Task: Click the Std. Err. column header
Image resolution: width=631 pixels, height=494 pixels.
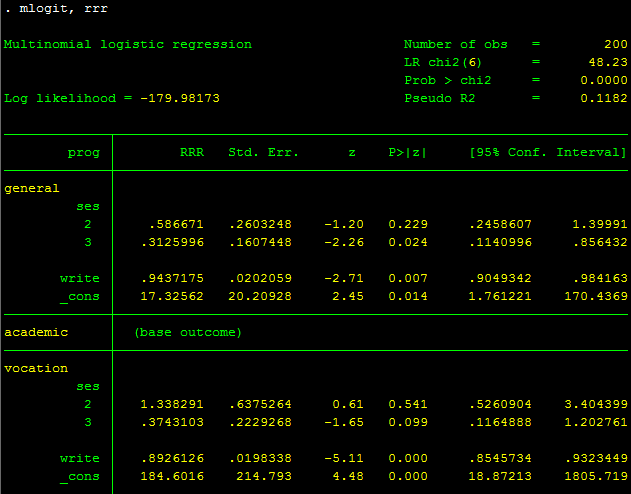Action: coord(263,152)
